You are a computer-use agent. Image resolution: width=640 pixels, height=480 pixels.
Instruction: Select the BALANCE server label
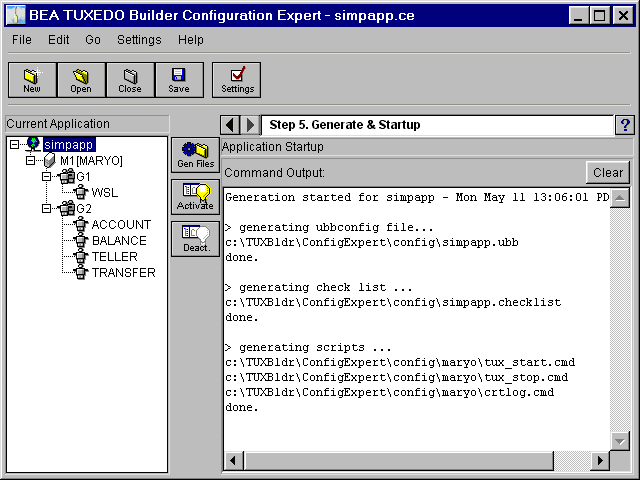[119, 240]
